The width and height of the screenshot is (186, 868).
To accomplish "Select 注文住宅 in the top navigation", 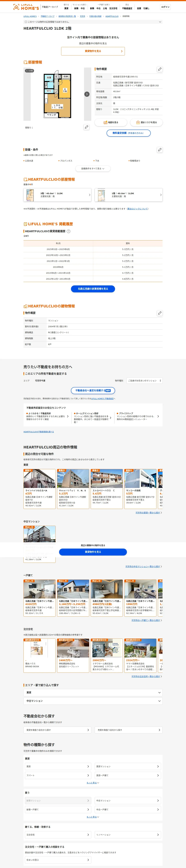I will click(x=113, y=8).
